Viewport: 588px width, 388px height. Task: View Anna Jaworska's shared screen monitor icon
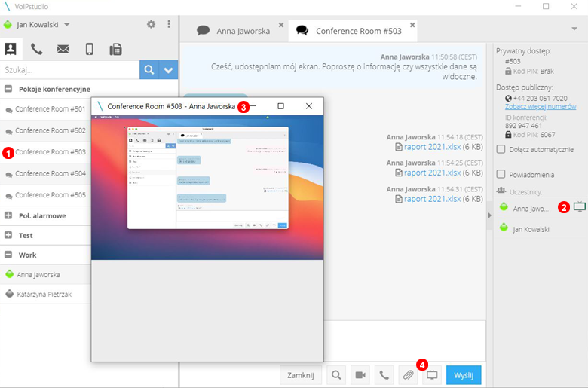click(x=580, y=206)
